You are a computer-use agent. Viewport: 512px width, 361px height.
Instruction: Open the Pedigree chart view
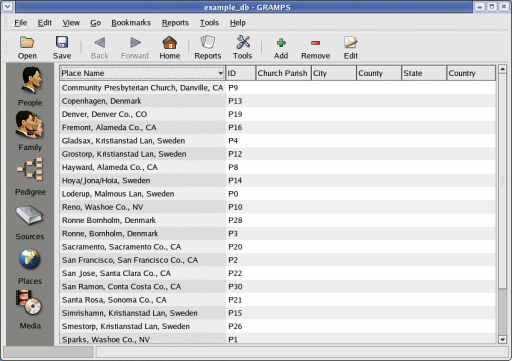tap(30, 169)
